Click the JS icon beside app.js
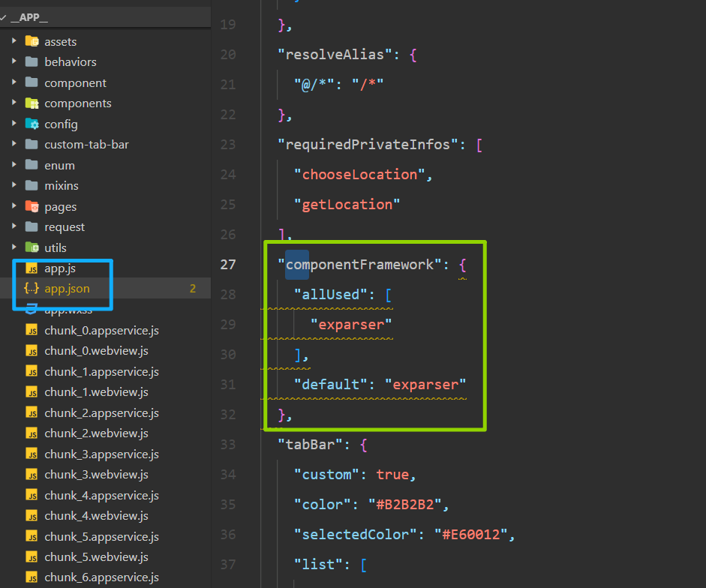The height and width of the screenshot is (588, 706). point(32,268)
